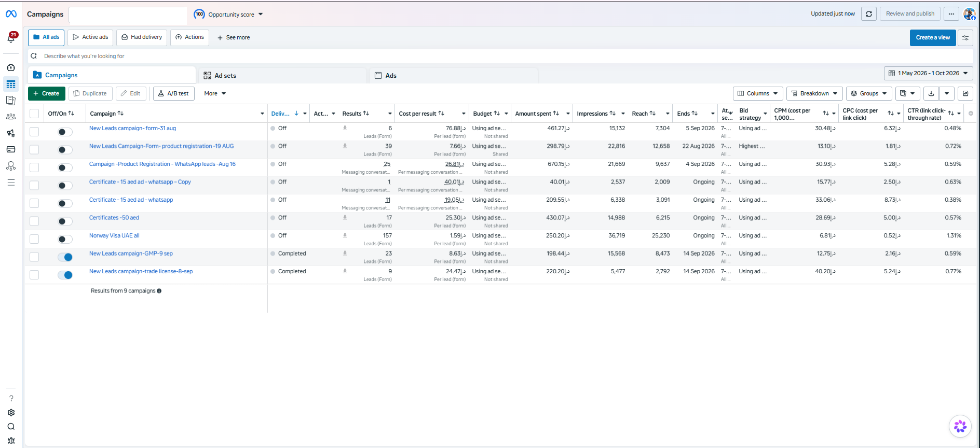Screen dimensions: 980x448
Task: Open Norway Visa UAE all campaign link
Action: (x=114, y=235)
